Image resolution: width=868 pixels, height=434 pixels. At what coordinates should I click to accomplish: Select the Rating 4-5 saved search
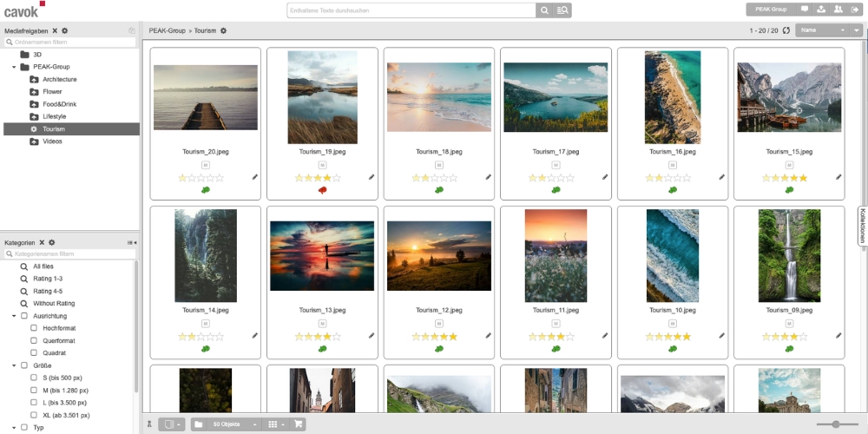[48, 291]
